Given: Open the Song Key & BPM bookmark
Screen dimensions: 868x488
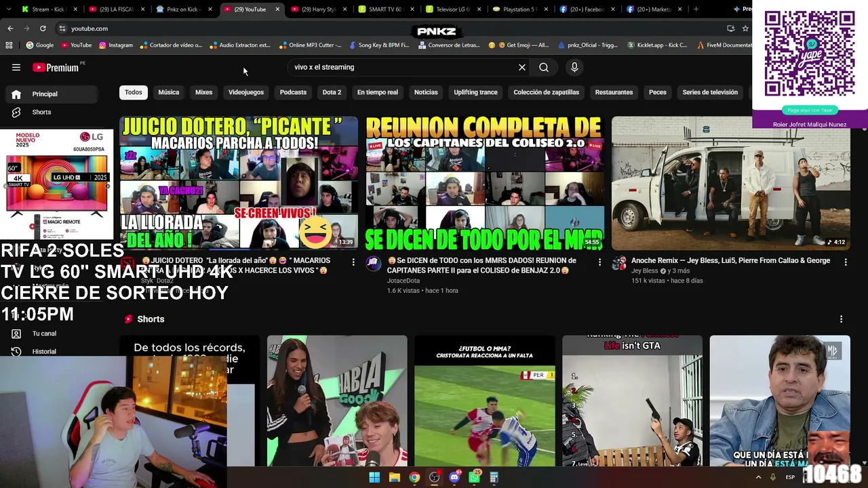Looking at the screenshot, I should [379, 45].
